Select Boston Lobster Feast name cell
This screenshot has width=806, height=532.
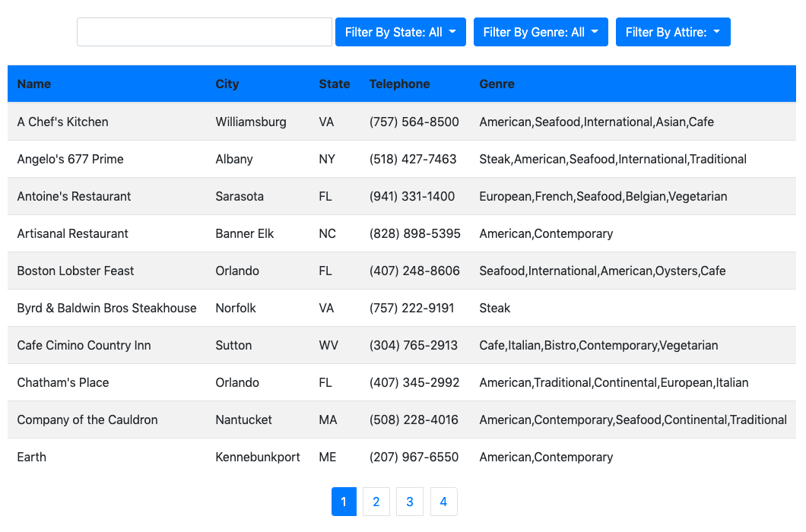(x=75, y=271)
